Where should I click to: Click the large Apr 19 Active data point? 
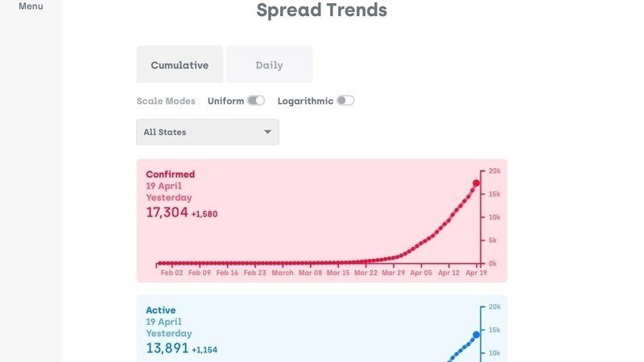pyautogui.click(x=476, y=335)
